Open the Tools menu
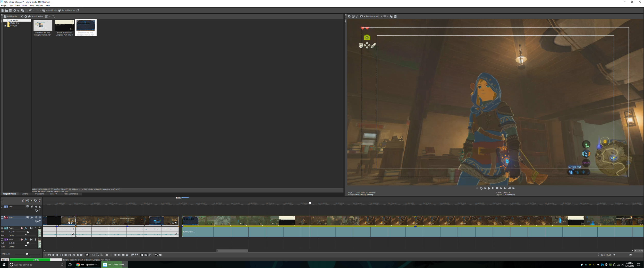Viewport: 644px width, 268px height. [x=31, y=5]
